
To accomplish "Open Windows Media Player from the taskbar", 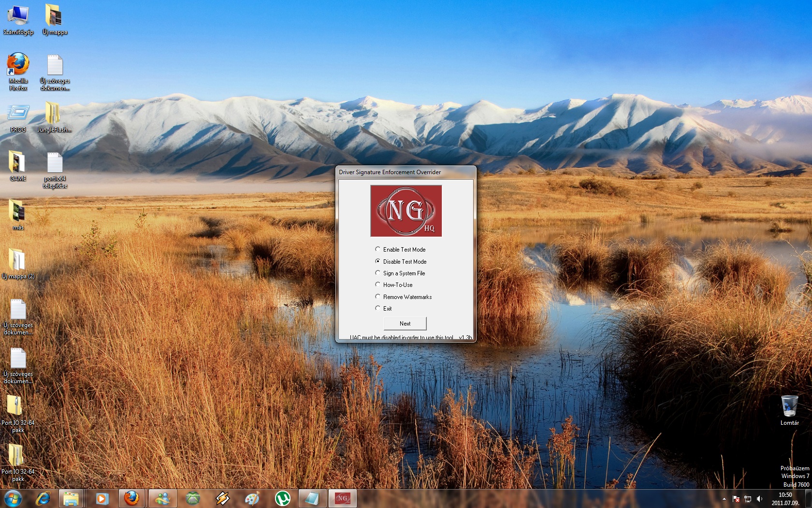I will (x=101, y=498).
